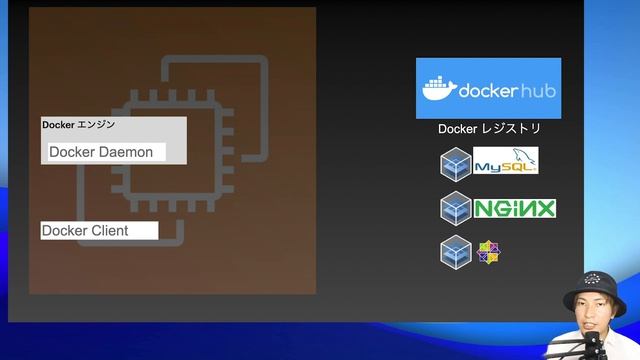Select the MySQL logo
Viewport: 640px width, 360px height.
[x=505, y=160]
